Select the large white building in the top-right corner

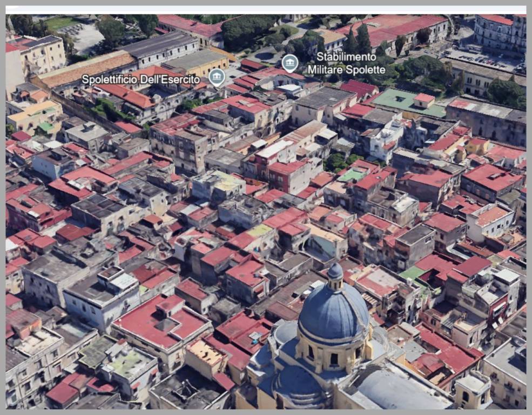click(501, 34)
